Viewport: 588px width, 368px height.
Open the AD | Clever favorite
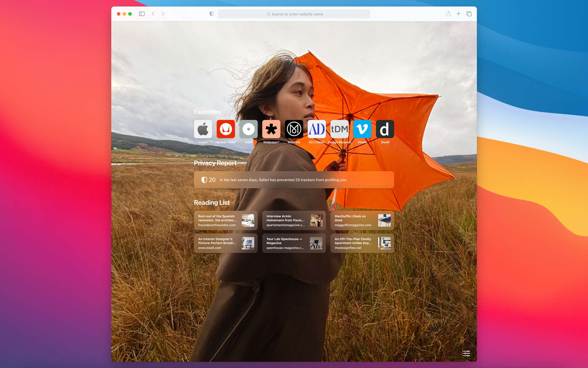click(x=317, y=129)
